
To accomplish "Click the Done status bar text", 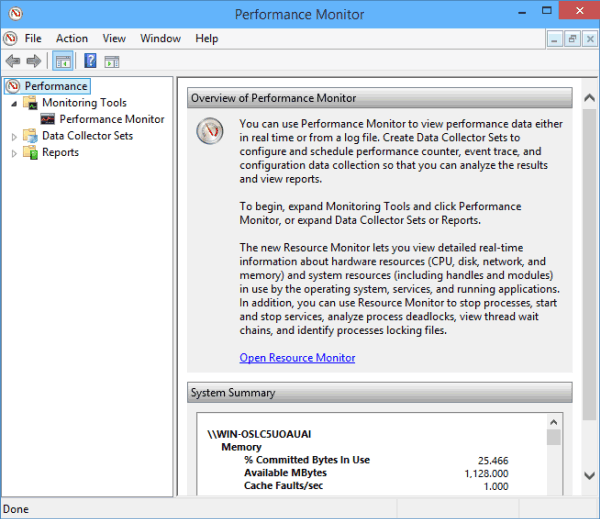I will (x=16, y=509).
